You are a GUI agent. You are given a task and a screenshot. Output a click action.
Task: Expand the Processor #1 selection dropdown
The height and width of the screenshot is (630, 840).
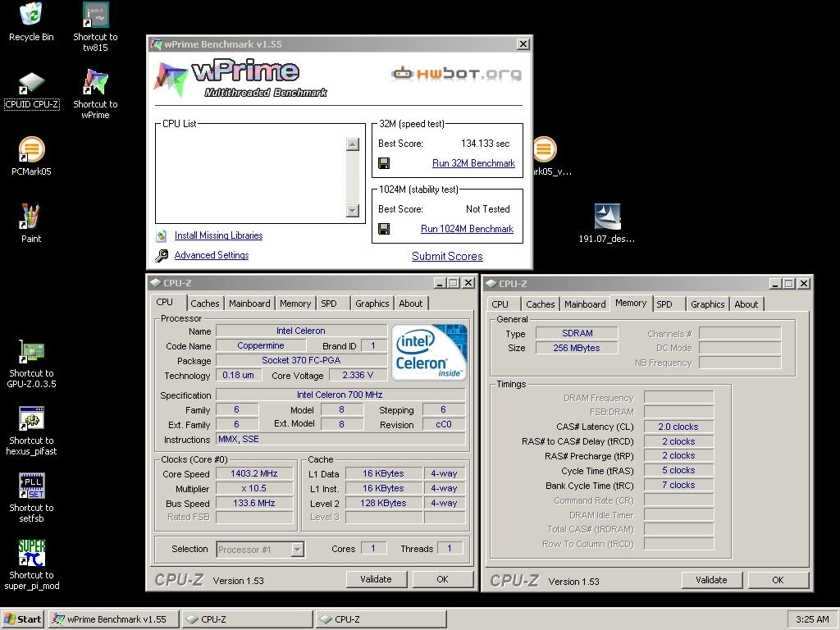(x=298, y=550)
